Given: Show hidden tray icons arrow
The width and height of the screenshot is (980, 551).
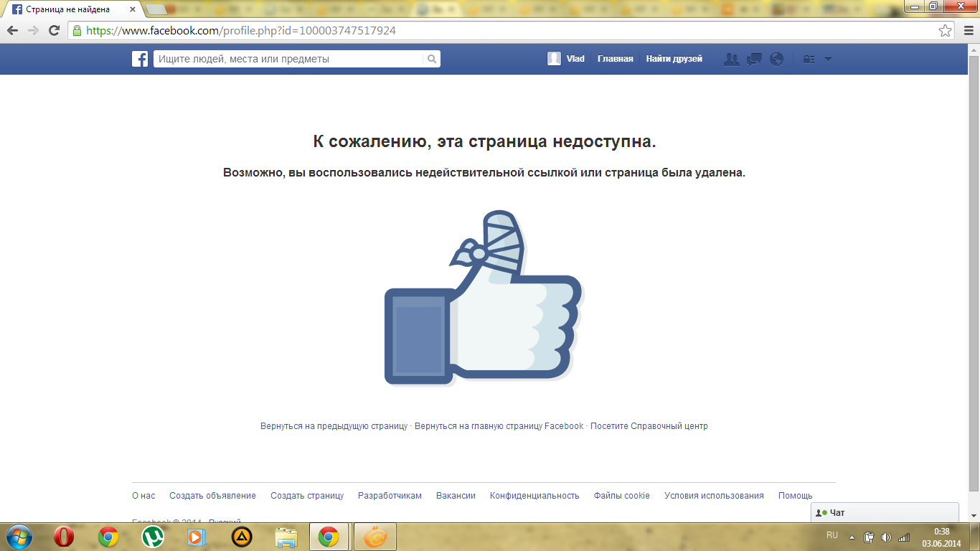Looking at the screenshot, I should (852, 537).
